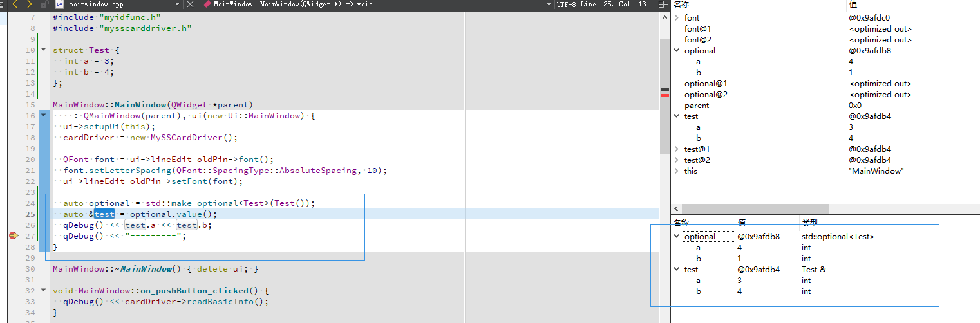Screen dimensions: 980x323
Task: Click the breakpoint marker on line 27
Action: pyautogui.click(x=12, y=236)
